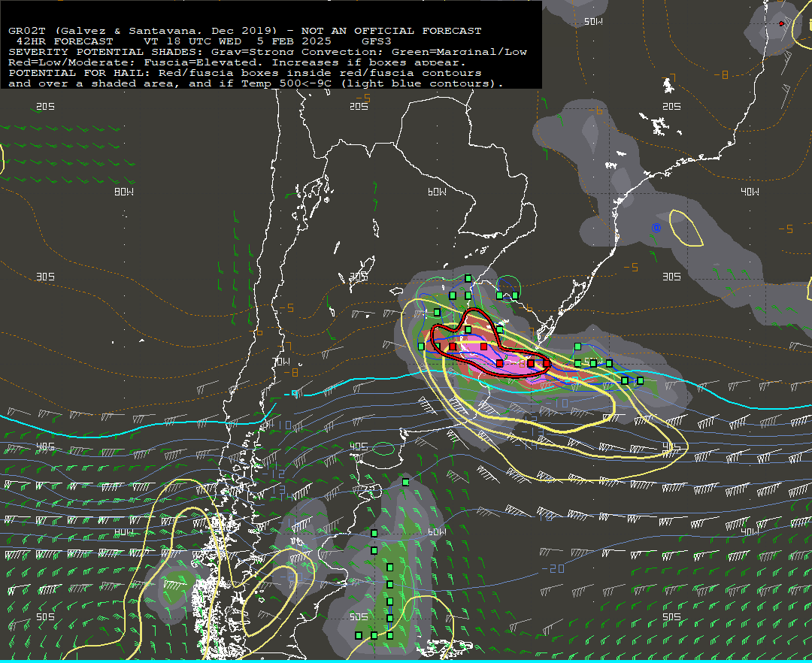Click the 'POTENTIAL FOR HAIL' legend line
Screen dimensions: 812x663
click(x=245, y=73)
